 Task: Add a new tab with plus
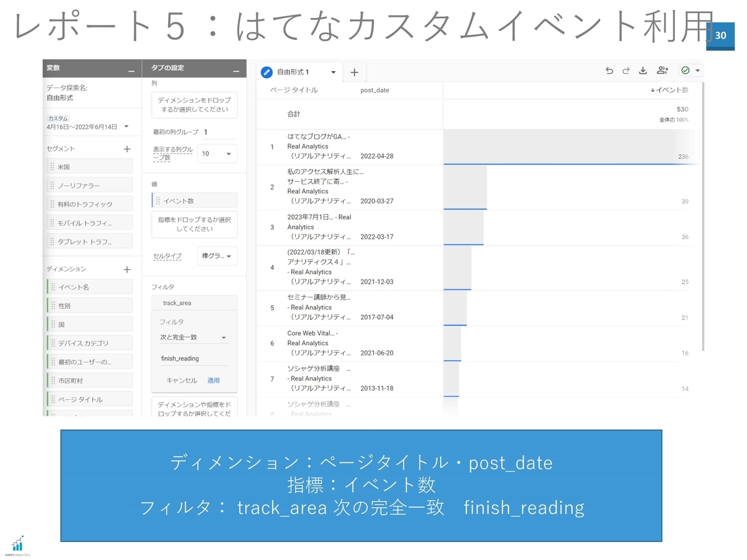[x=354, y=72]
